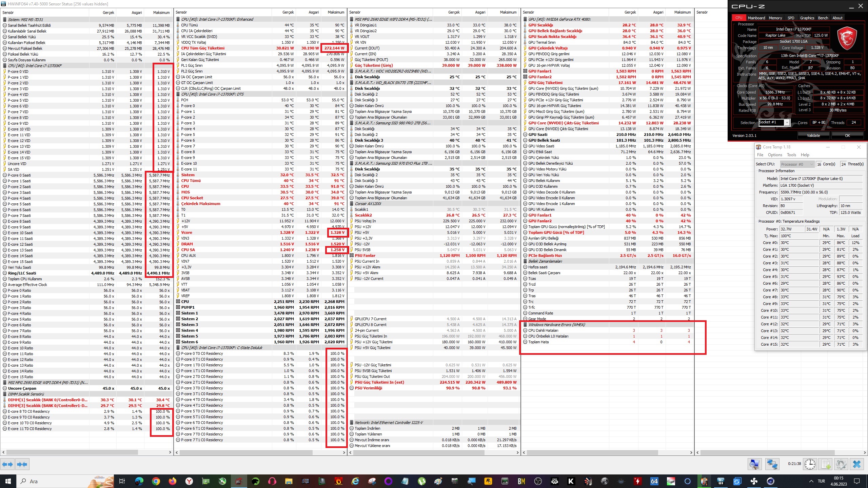Image resolution: width=868 pixels, height=488 pixels.
Task: Open the pink headset app on taskbar
Action: [x=272, y=481]
